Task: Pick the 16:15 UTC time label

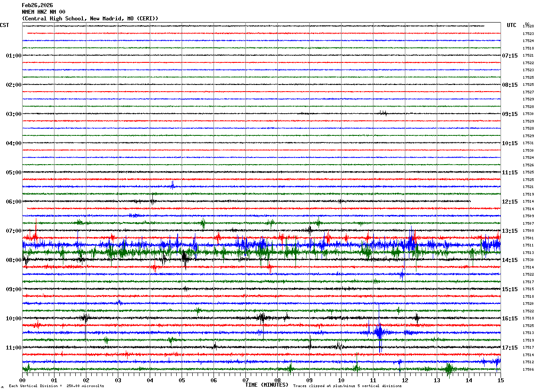Action: [x=510, y=319]
